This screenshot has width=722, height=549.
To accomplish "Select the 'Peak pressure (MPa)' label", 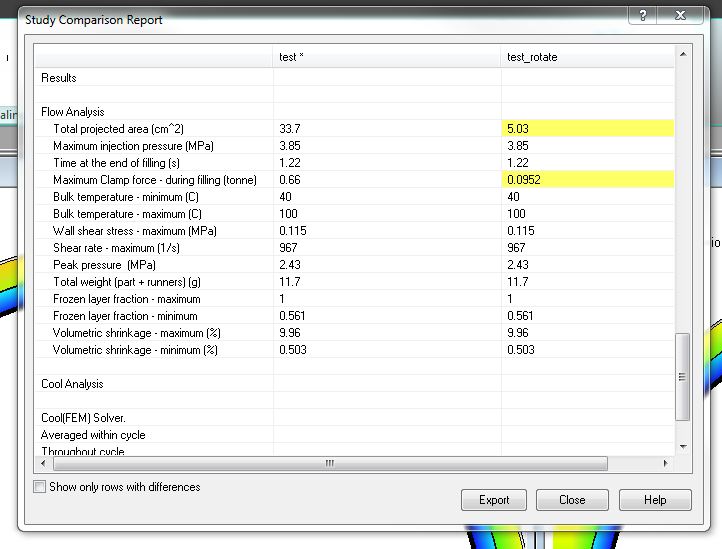I will pyautogui.click(x=105, y=265).
